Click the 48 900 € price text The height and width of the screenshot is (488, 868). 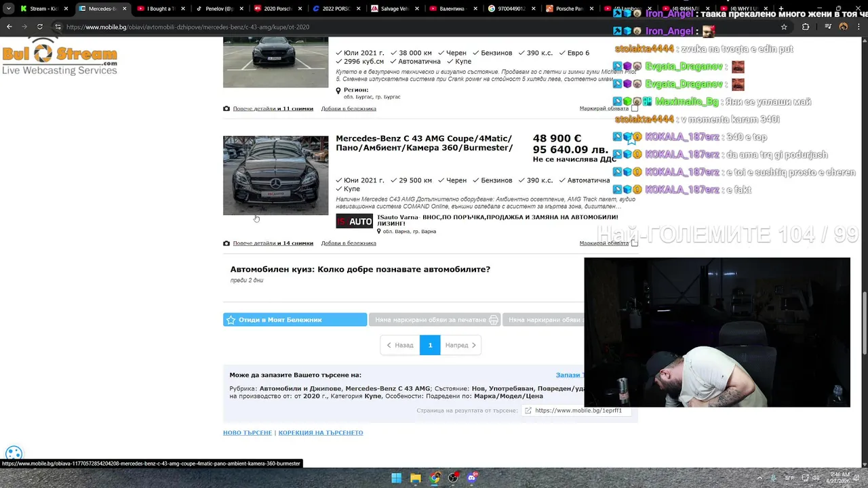[557, 138]
